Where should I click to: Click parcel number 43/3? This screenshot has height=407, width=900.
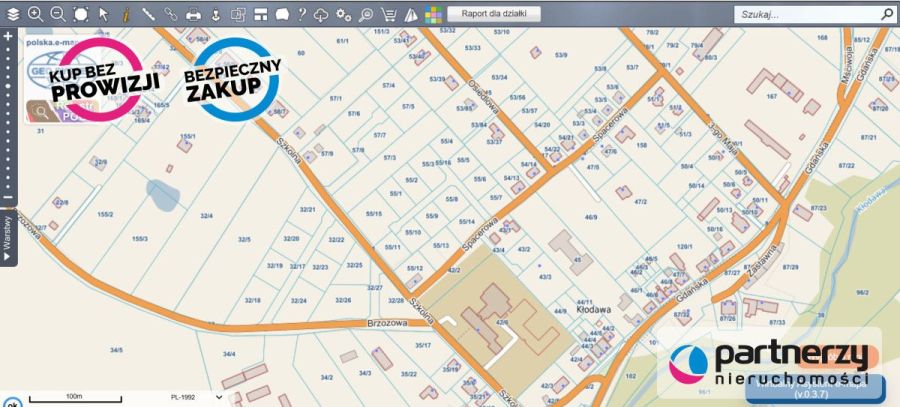click(545, 277)
